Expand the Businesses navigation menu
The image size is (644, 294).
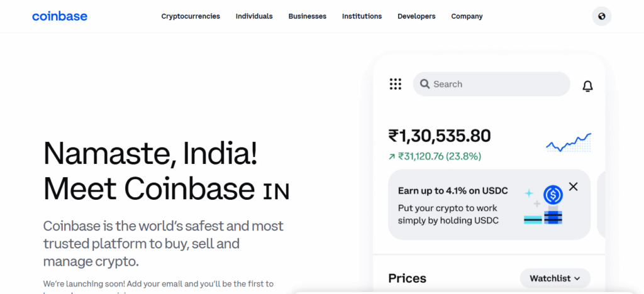[307, 16]
